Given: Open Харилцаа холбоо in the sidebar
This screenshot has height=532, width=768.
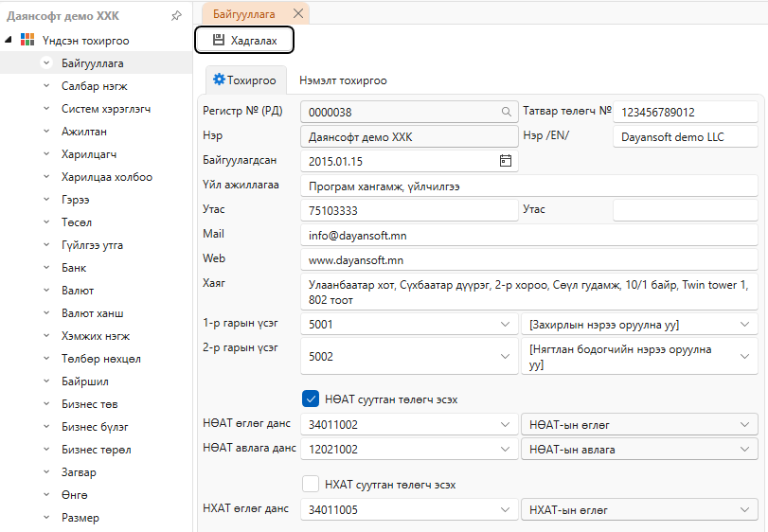Looking at the screenshot, I should click(x=107, y=177).
